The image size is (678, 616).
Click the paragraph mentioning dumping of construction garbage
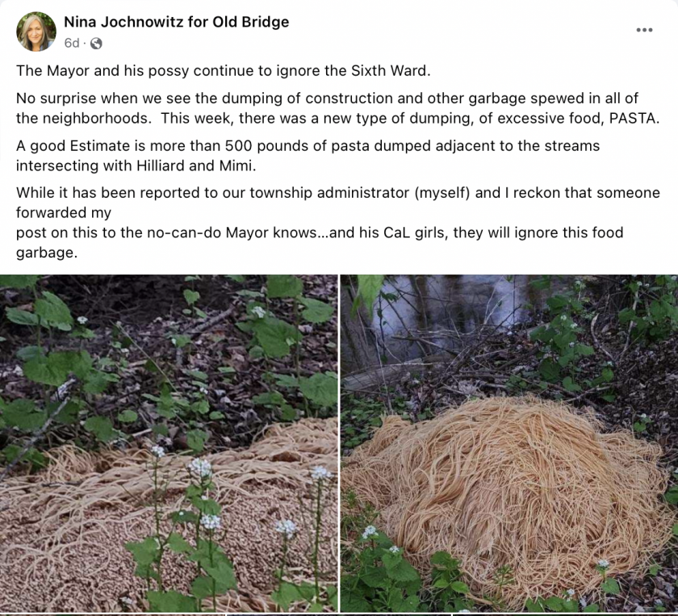pyautogui.click(x=337, y=108)
